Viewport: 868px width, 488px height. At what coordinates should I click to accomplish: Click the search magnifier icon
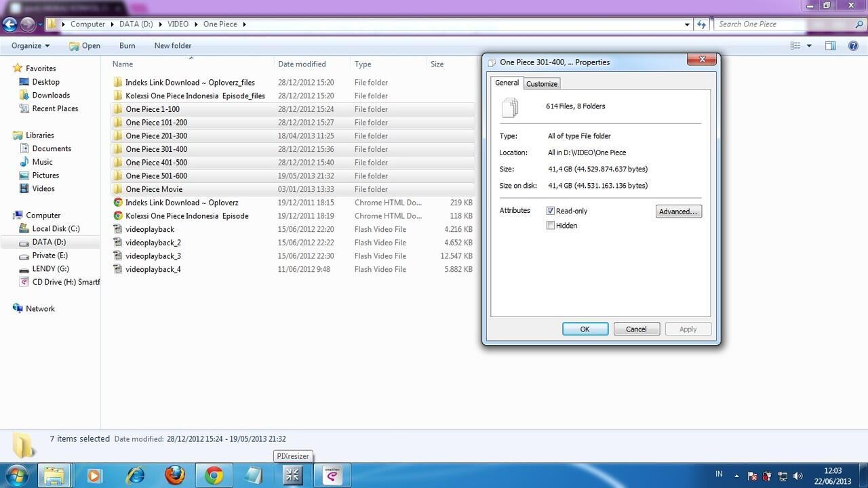coord(858,24)
